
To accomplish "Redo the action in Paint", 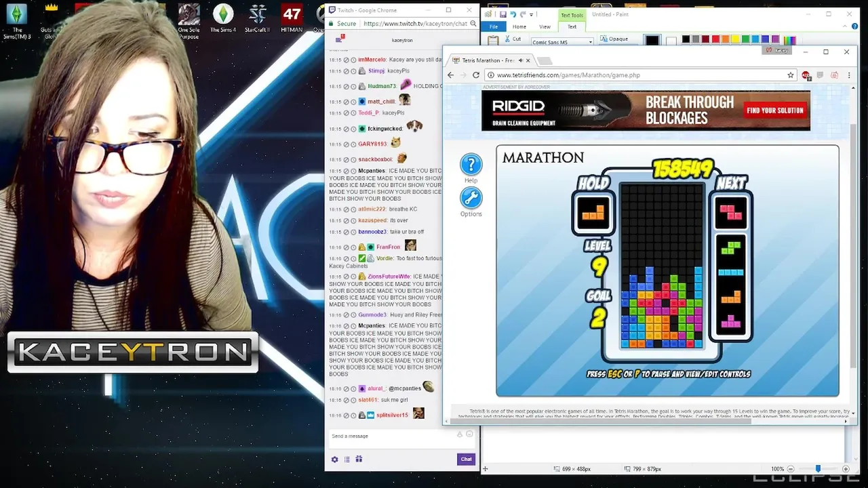I will click(523, 14).
